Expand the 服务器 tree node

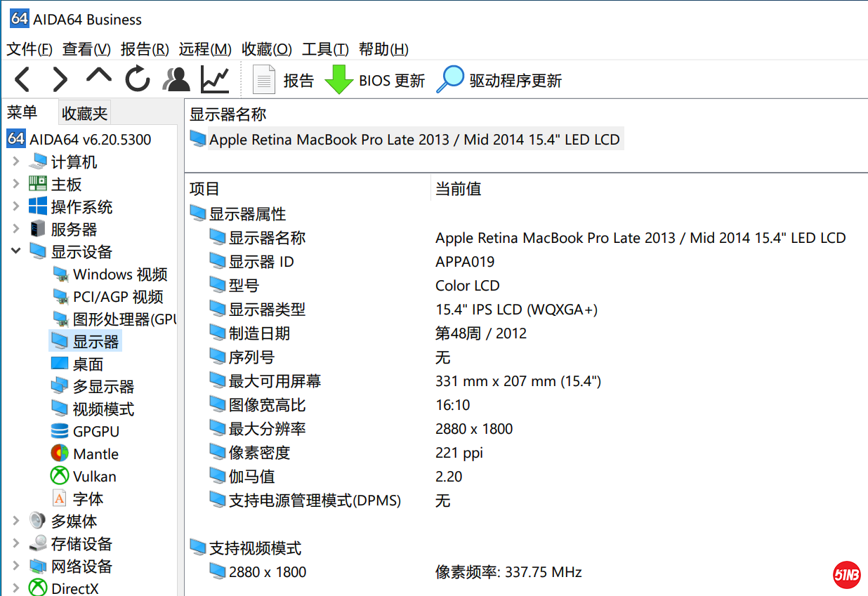pos(16,230)
